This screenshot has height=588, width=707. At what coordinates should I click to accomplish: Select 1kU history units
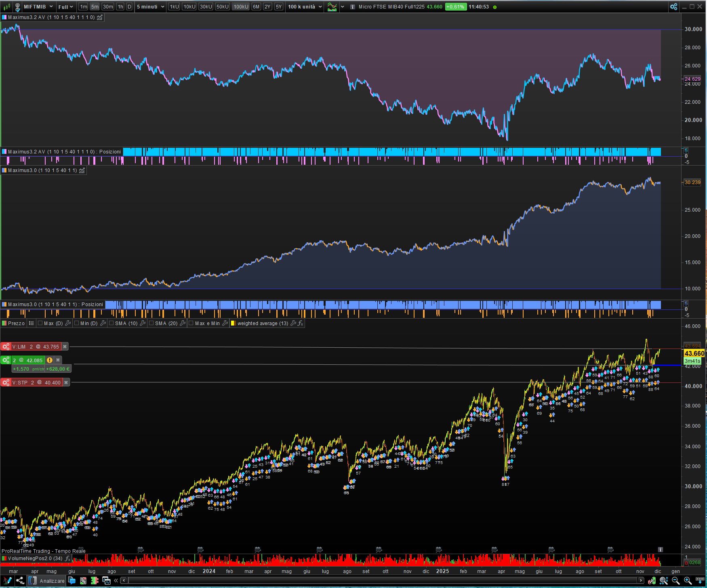(x=174, y=7)
